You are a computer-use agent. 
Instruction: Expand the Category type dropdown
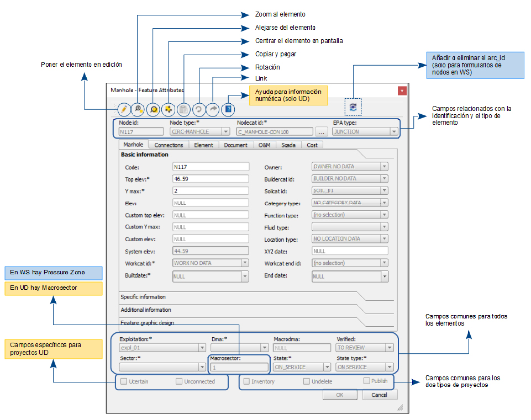click(350, 203)
